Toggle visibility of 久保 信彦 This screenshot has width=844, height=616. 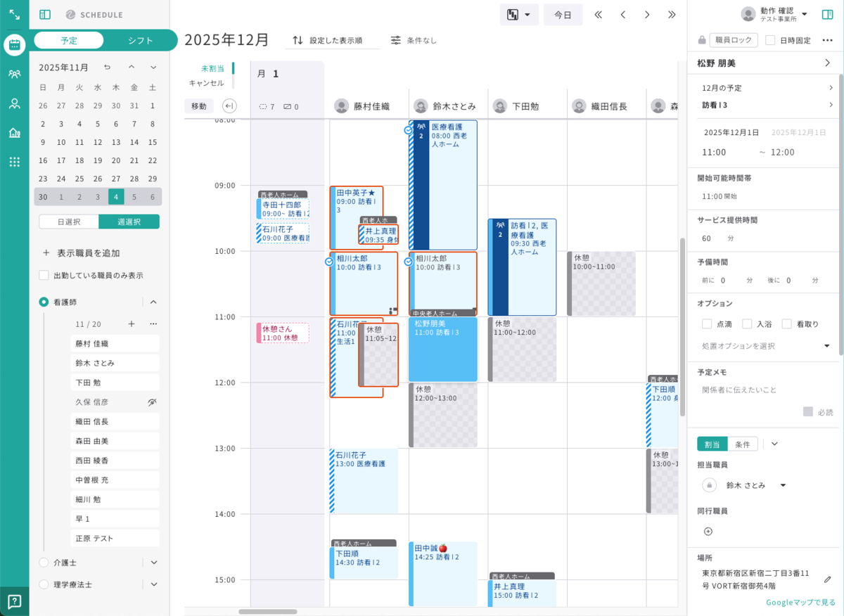pos(153,402)
